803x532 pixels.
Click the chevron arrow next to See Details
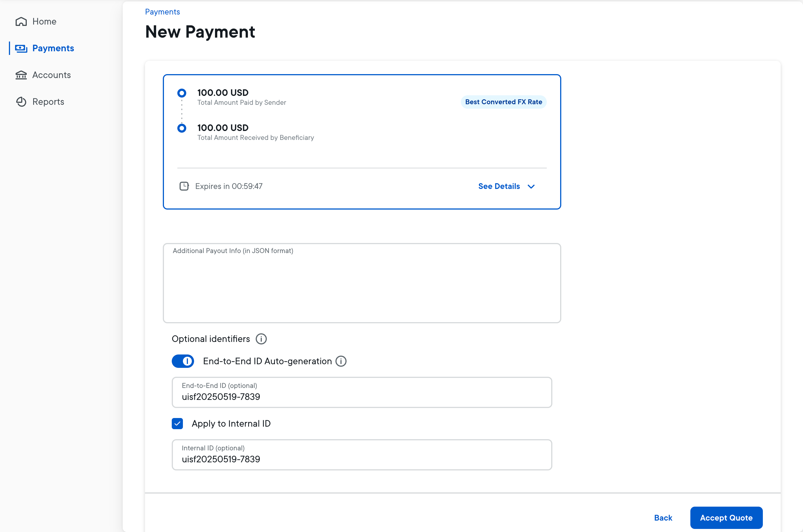click(x=531, y=187)
